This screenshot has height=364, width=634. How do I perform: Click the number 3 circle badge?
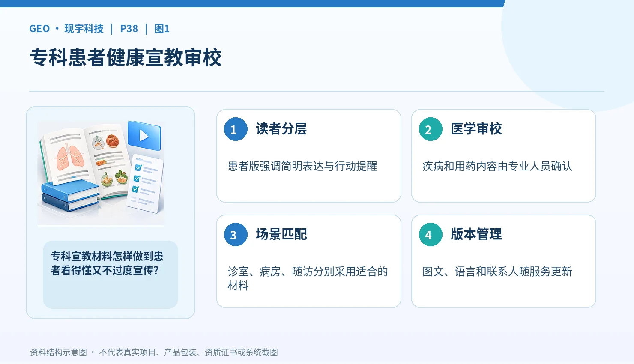coord(236,235)
